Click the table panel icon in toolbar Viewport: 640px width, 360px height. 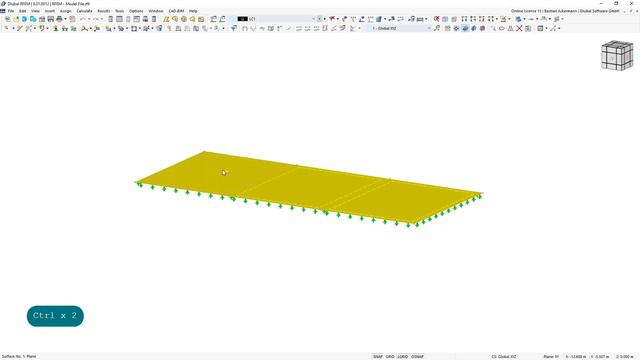pos(119,19)
